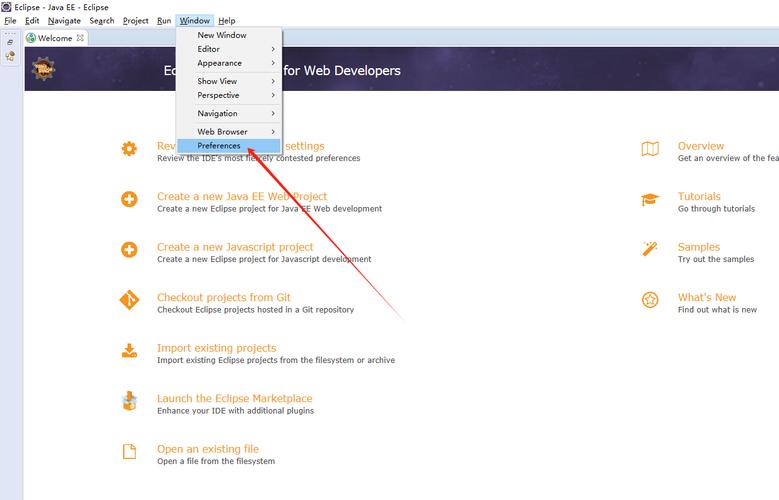Click the Samples magic wand icon
This screenshot has width=779, height=500.
650,249
